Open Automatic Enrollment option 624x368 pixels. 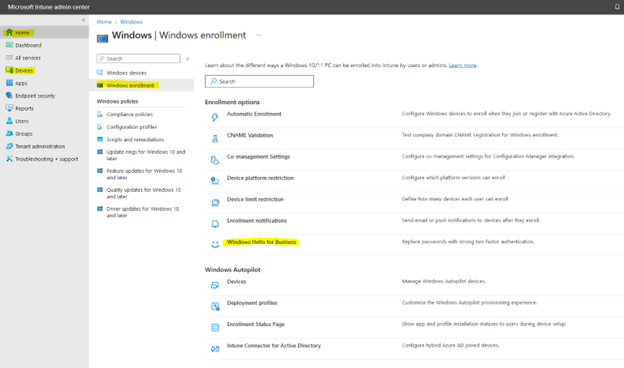click(x=254, y=114)
